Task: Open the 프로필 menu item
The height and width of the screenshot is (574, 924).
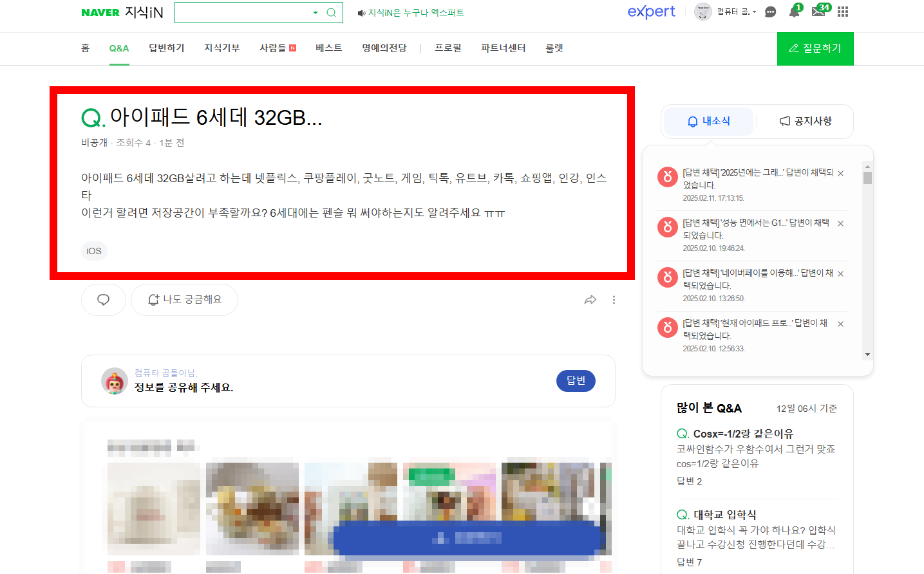Action: pos(448,48)
